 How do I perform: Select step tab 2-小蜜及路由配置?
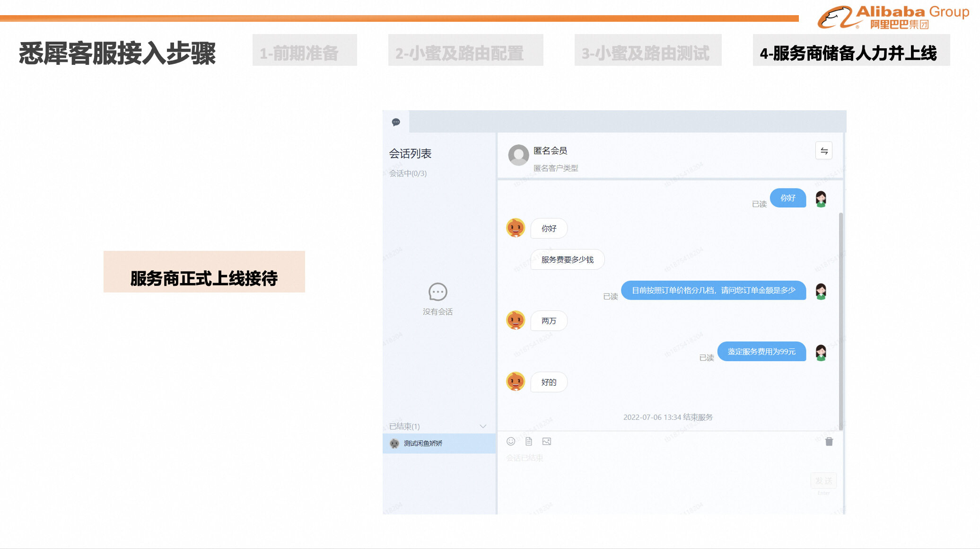465,51
